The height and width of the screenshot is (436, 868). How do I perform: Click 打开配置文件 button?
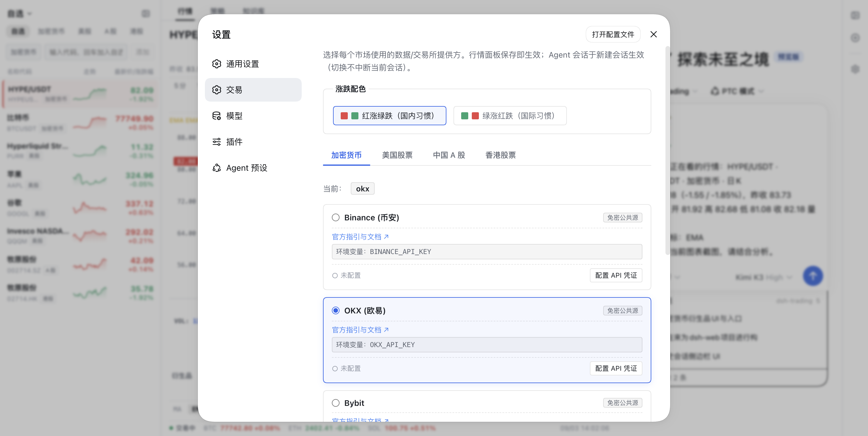point(613,34)
